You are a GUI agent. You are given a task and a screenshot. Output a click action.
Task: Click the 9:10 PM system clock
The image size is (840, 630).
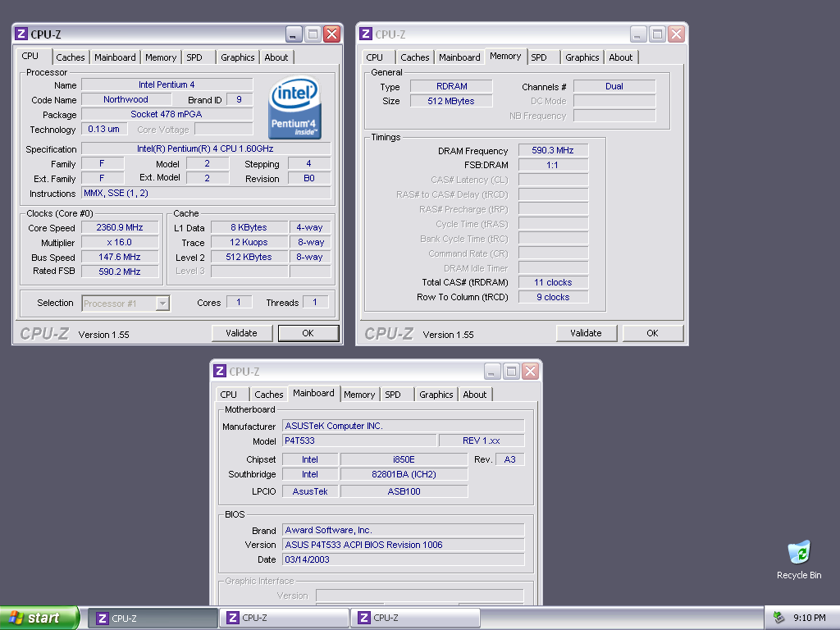tap(810, 618)
